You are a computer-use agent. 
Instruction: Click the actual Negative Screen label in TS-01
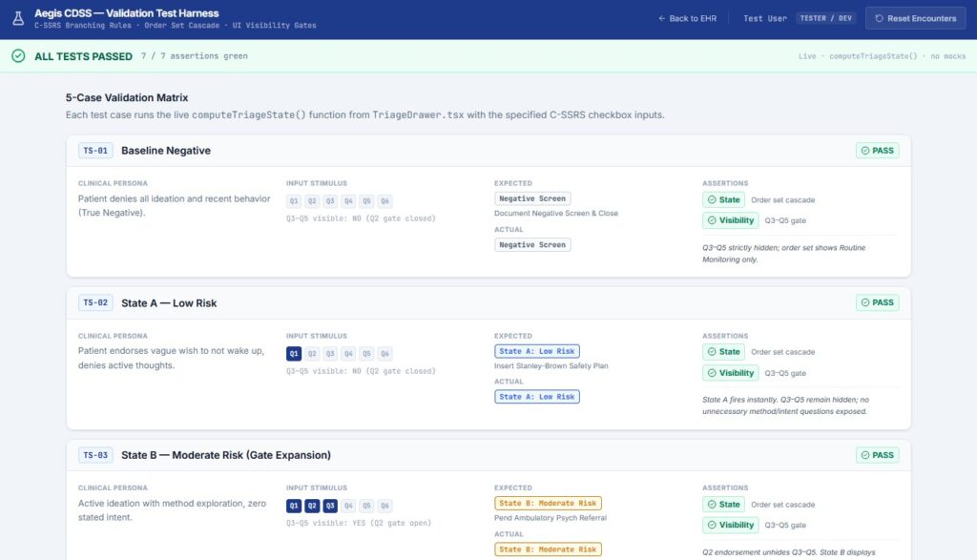(532, 245)
